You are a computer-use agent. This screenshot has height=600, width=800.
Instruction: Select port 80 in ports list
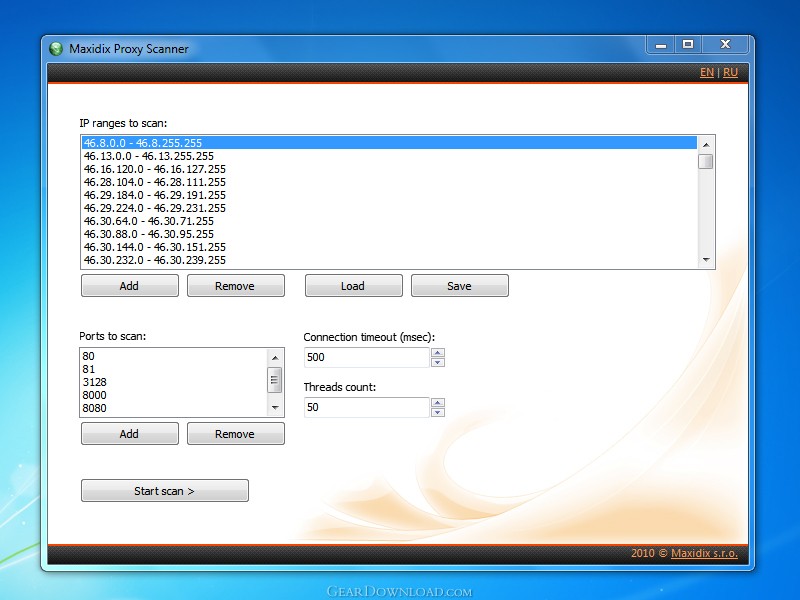click(174, 356)
